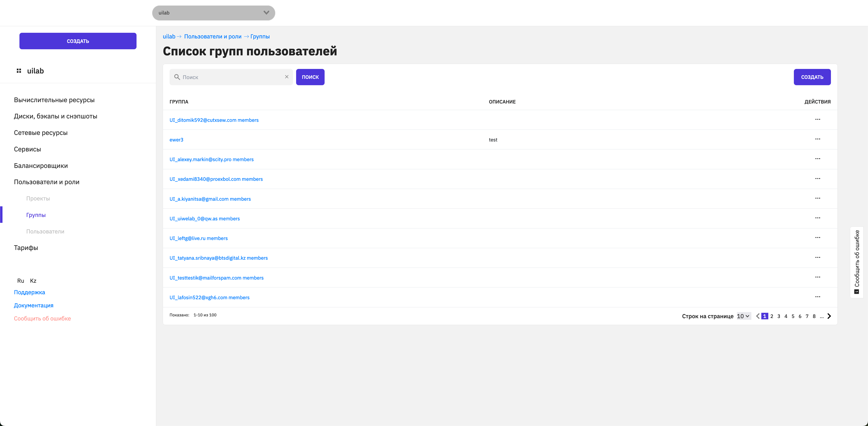Go to pagination page 6
The image size is (868, 426).
point(800,316)
